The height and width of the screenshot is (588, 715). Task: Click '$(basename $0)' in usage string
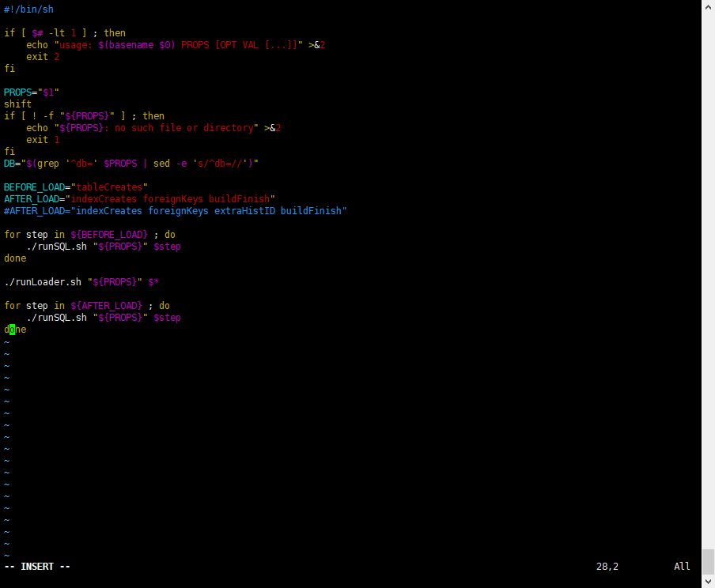(x=137, y=45)
